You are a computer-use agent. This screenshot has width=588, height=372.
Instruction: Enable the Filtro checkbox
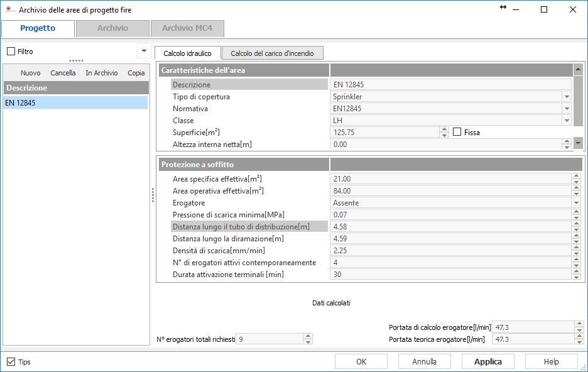[x=11, y=52]
